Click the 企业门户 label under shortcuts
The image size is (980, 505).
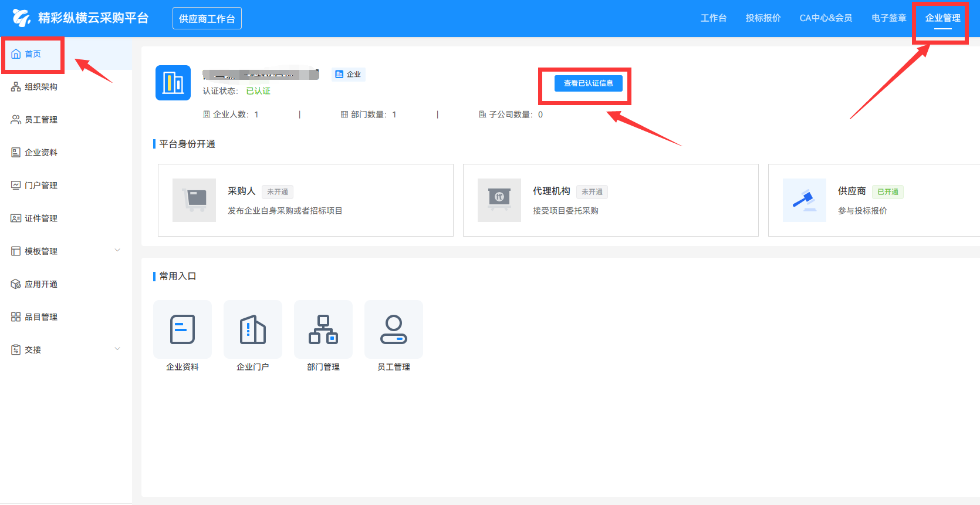[x=253, y=367]
